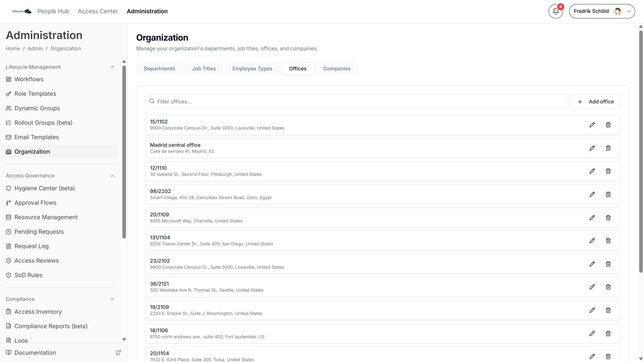Switch to the Departments tab

159,69
